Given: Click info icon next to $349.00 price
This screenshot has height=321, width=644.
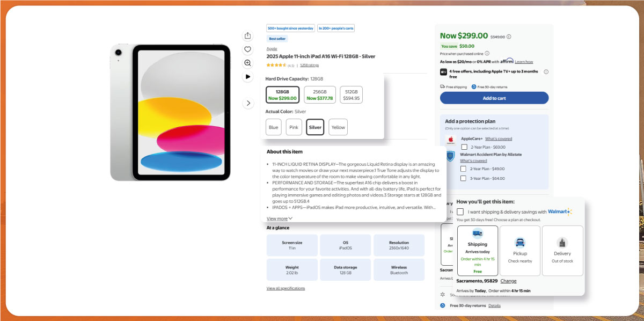Looking at the screenshot, I should pos(509,37).
